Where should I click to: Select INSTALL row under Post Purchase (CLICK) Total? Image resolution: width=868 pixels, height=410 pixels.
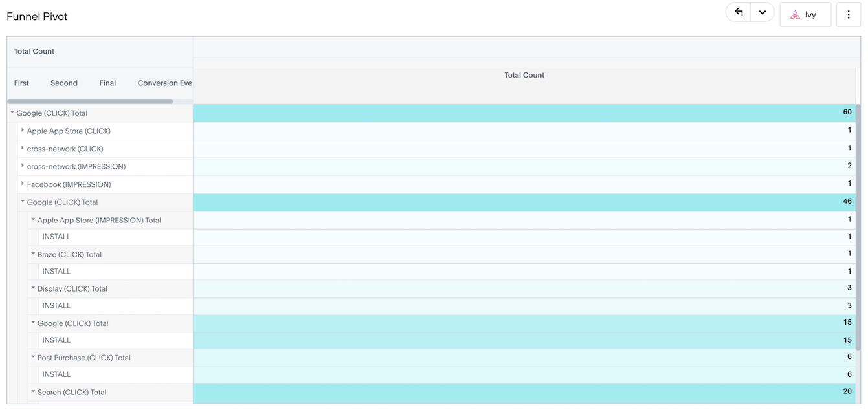click(x=115, y=374)
